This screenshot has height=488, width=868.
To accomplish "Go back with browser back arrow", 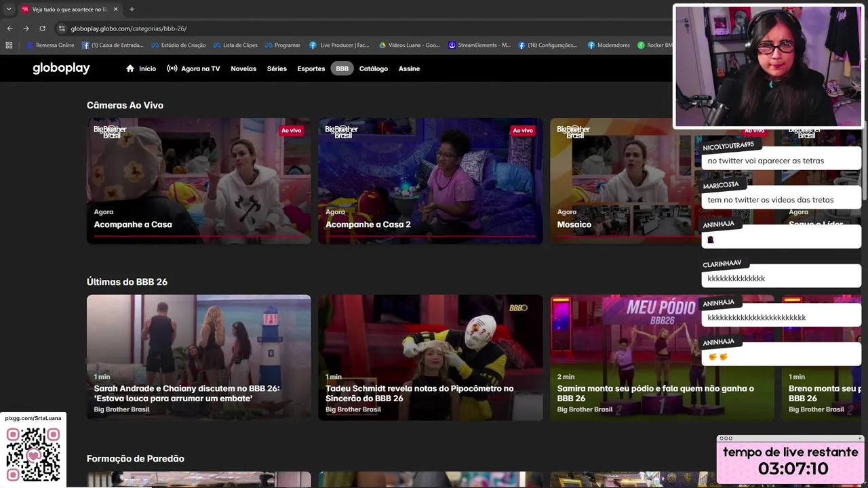I will pos(9,28).
